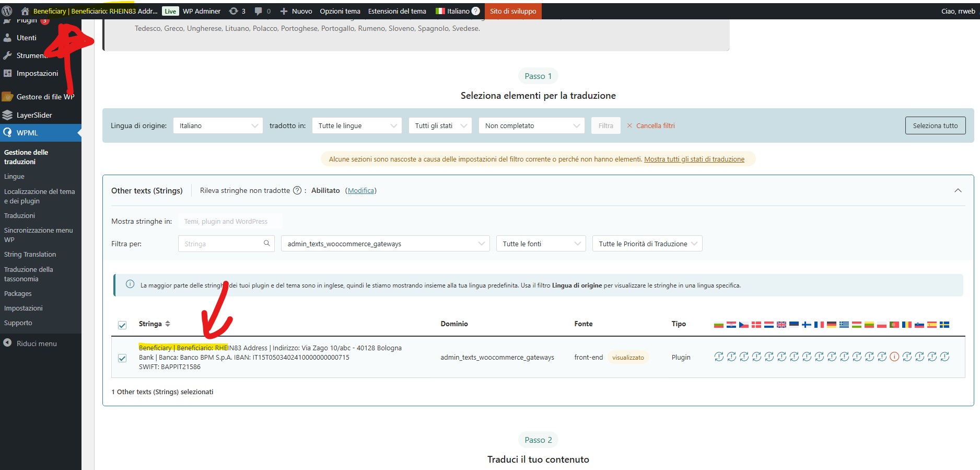Screen dimensions: 980x470
Task: Click the Filtra button
Action: coord(606,125)
